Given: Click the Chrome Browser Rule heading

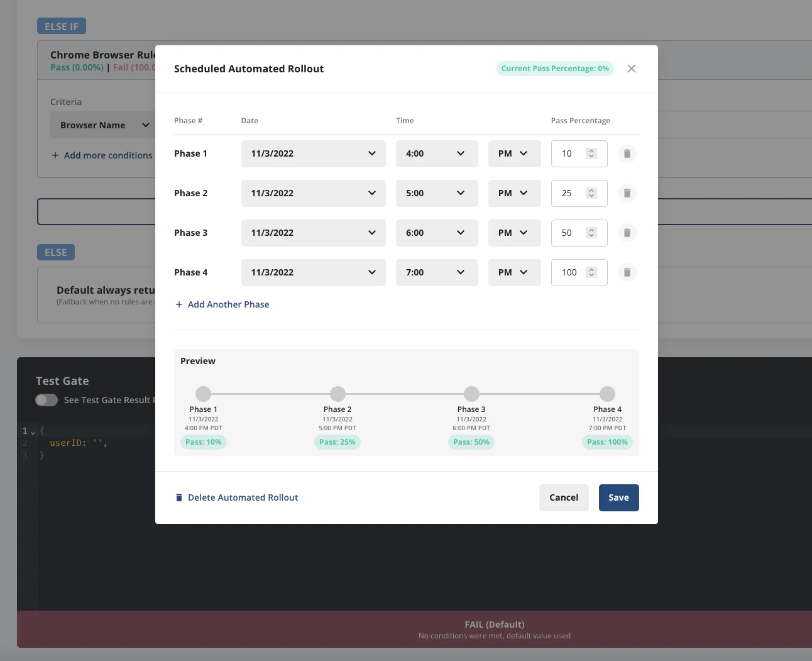Looking at the screenshot, I should point(102,55).
